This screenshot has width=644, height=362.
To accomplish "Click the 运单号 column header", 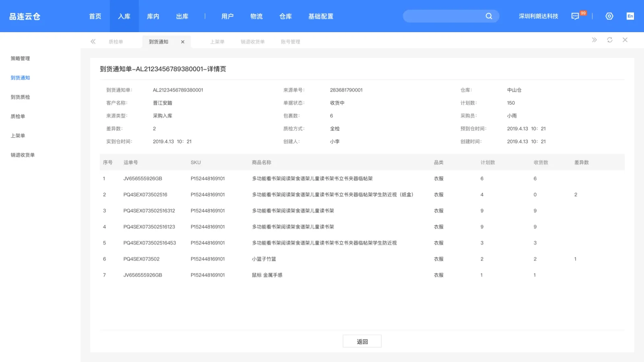I will pos(131,162).
